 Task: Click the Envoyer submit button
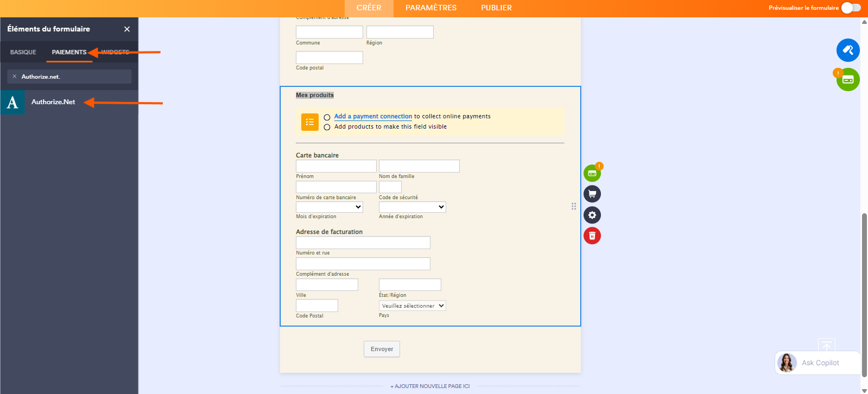point(382,349)
